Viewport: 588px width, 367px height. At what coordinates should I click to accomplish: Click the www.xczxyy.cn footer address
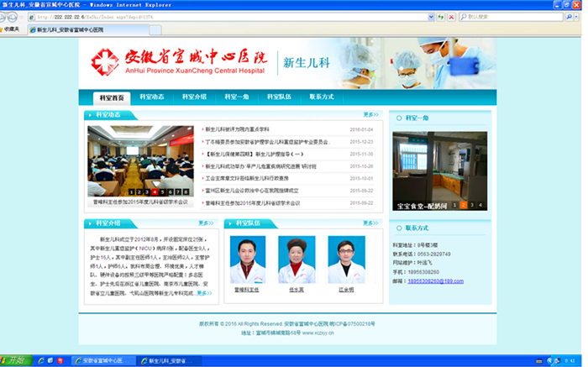coord(318,333)
